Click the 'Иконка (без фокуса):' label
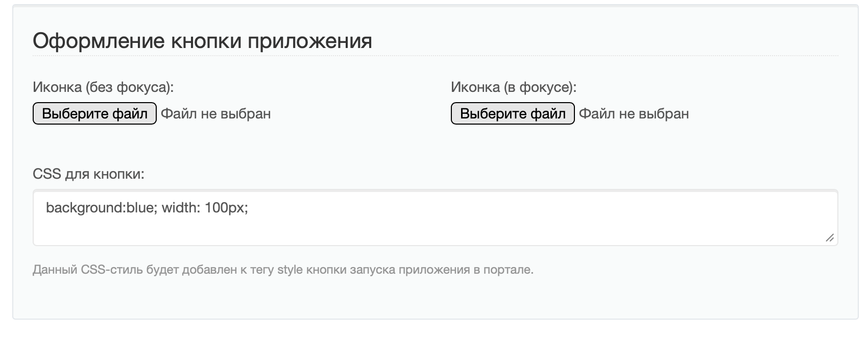This screenshot has height=337, width=868. coord(103,87)
